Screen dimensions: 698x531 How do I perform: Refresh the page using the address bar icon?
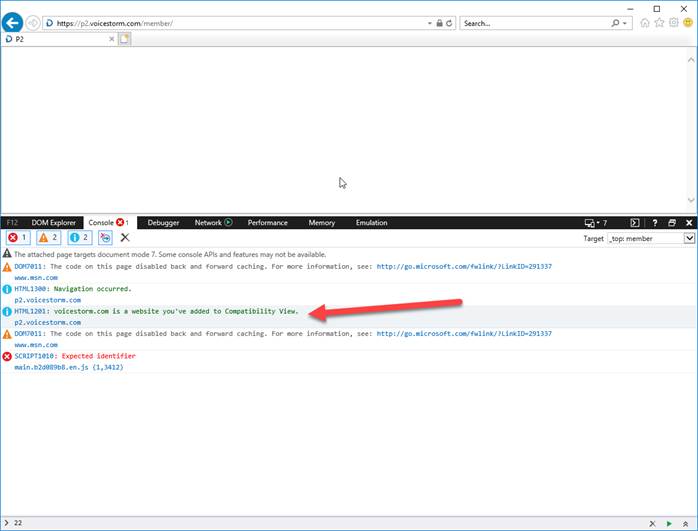pyautogui.click(x=449, y=23)
